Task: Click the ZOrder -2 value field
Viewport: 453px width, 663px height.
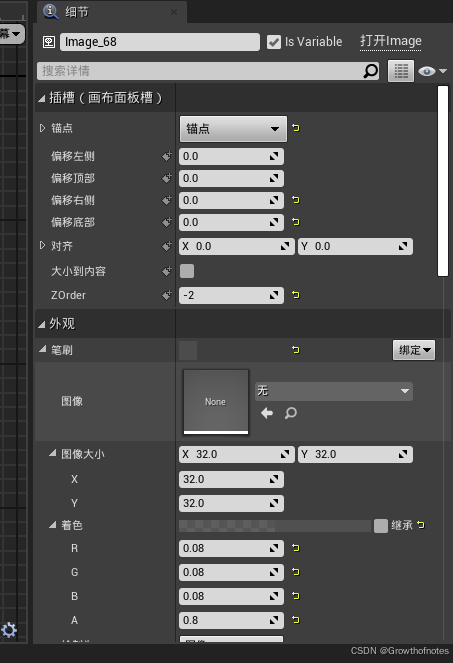Action: (x=231, y=295)
